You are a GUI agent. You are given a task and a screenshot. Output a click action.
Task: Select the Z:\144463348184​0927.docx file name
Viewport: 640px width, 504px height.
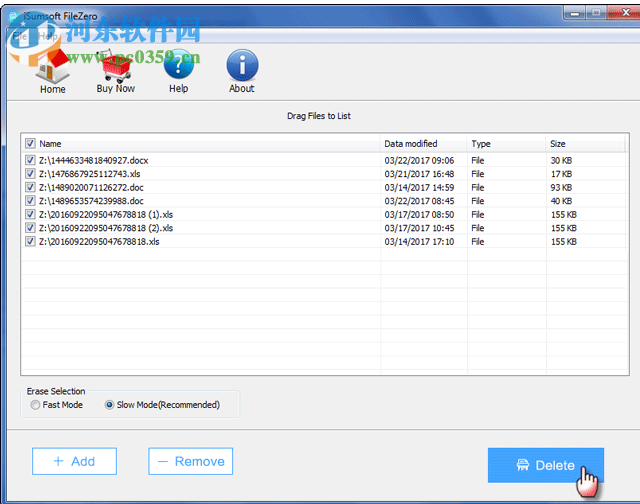[93, 160]
